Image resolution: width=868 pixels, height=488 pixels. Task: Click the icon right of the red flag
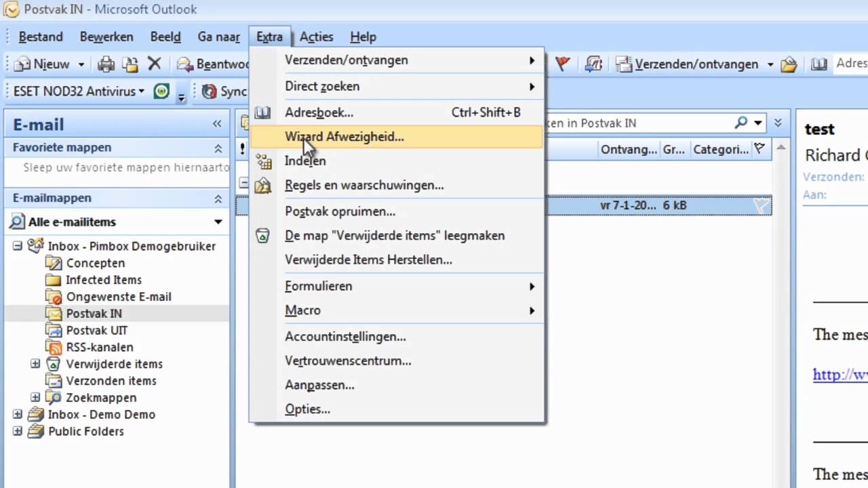point(593,64)
